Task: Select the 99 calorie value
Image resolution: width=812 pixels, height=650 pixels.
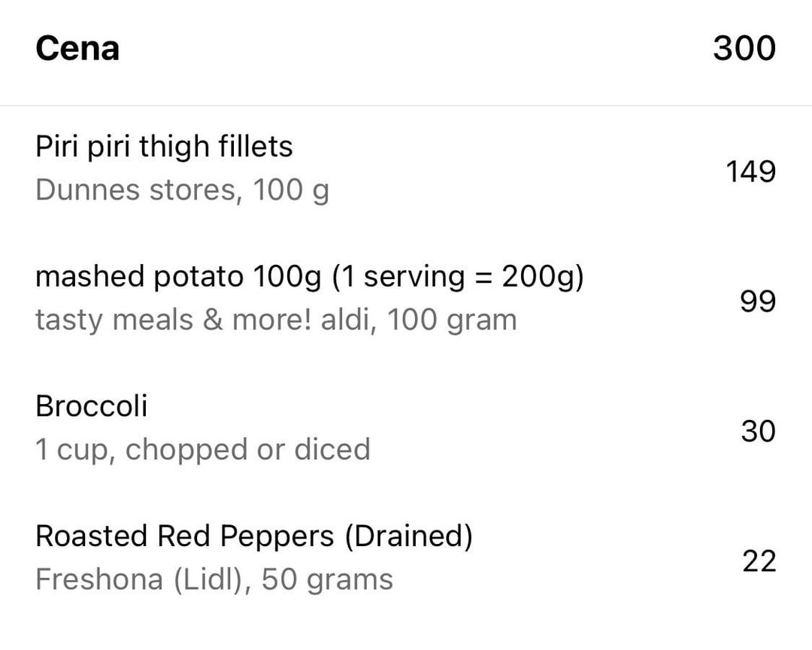Action: coord(758,301)
